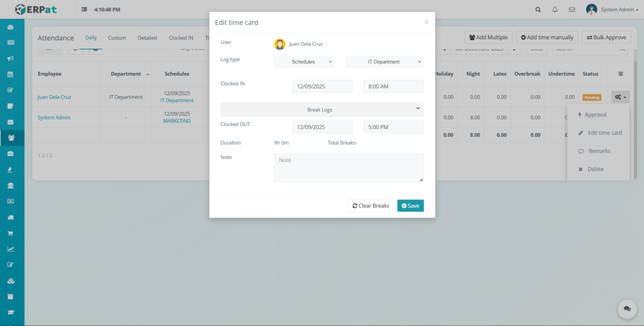Expand the Break Logs section

click(x=322, y=110)
